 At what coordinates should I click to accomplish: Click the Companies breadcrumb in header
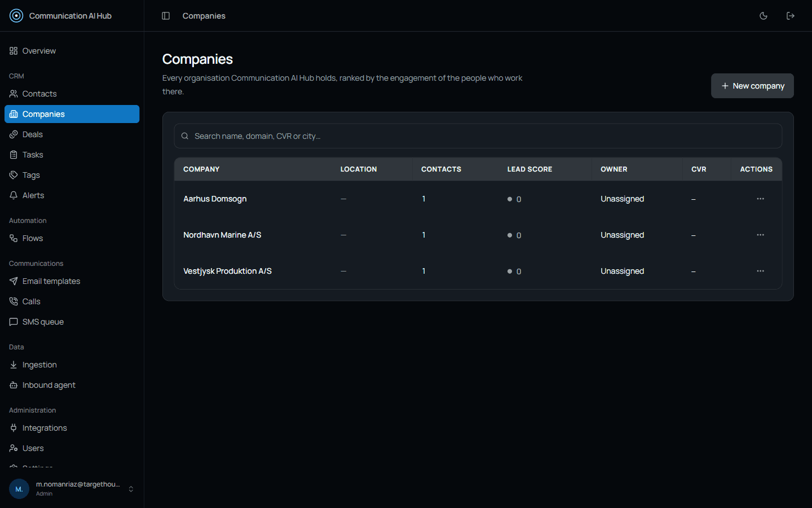pyautogui.click(x=204, y=16)
